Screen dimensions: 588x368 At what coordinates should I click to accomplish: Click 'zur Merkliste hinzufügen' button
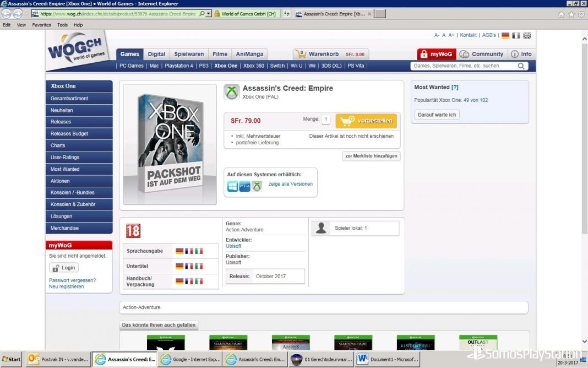(371, 156)
